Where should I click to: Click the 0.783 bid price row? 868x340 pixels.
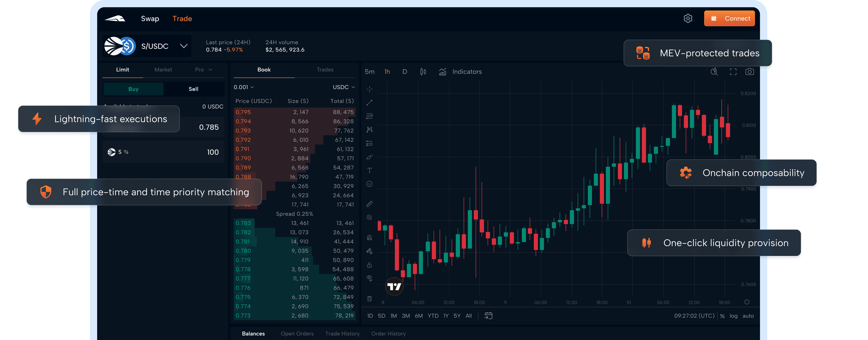[x=295, y=223]
